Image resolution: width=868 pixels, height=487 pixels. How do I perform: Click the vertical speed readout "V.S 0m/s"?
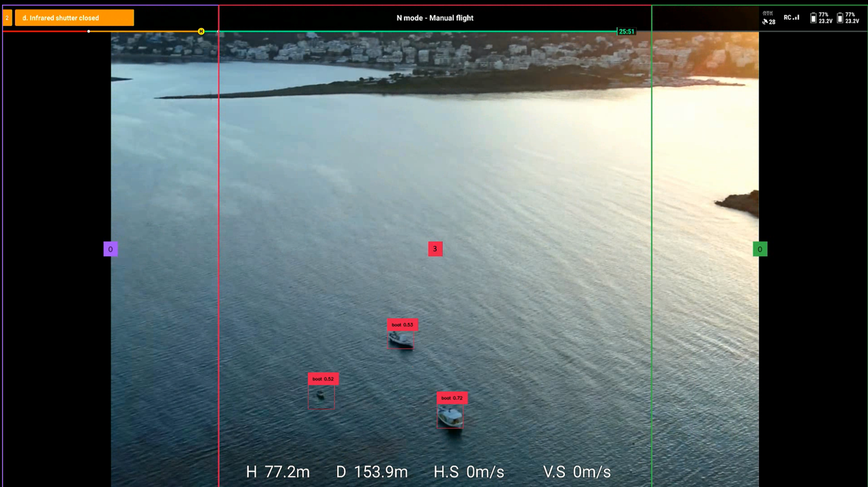point(577,472)
